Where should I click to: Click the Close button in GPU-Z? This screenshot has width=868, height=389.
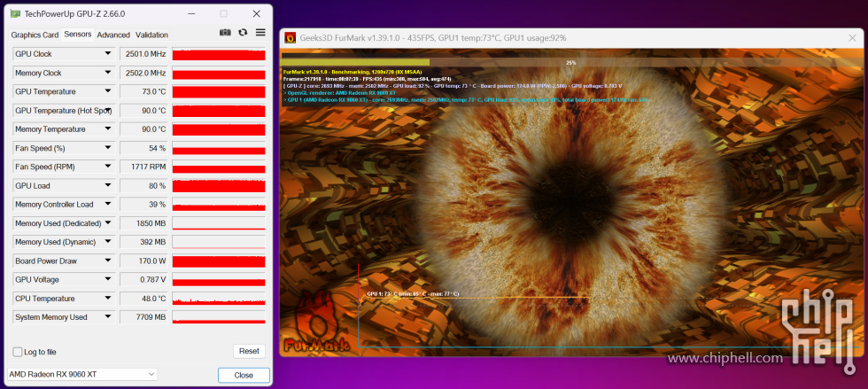point(244,375)
